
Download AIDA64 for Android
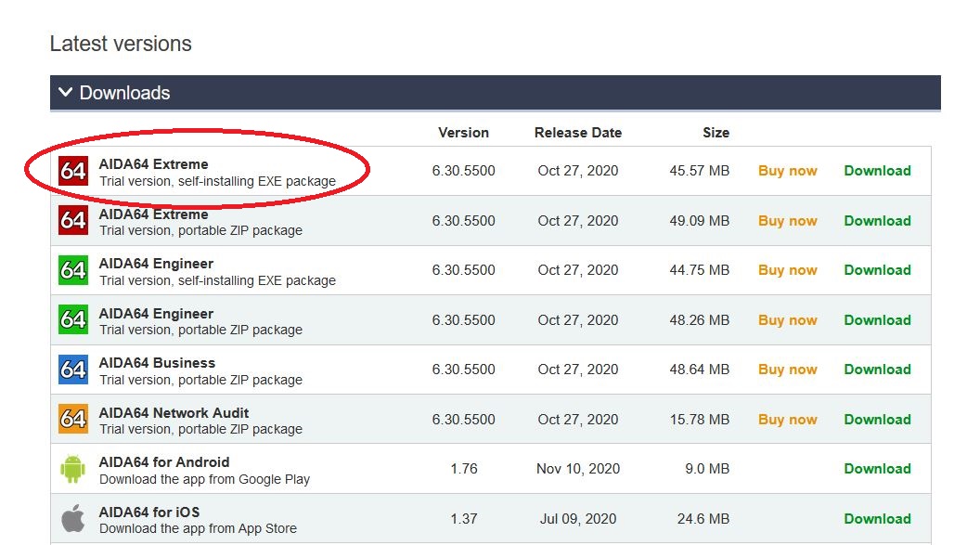(877, 469)
